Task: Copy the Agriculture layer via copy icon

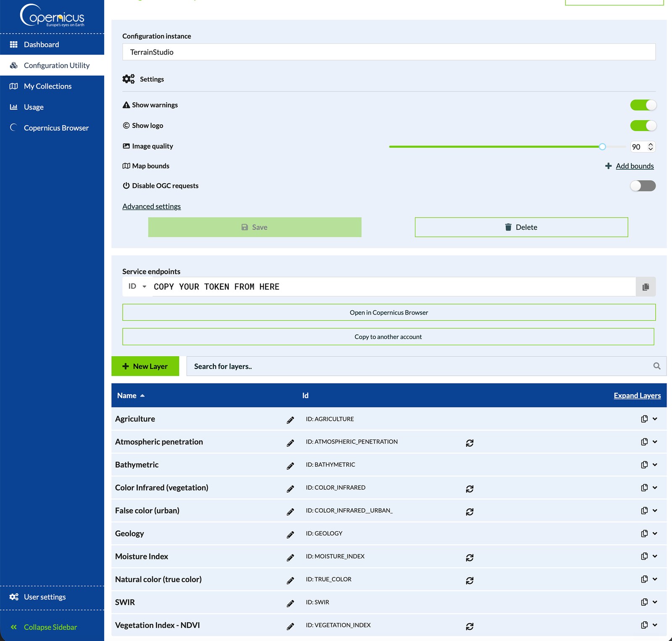Action: pos(644,419)
